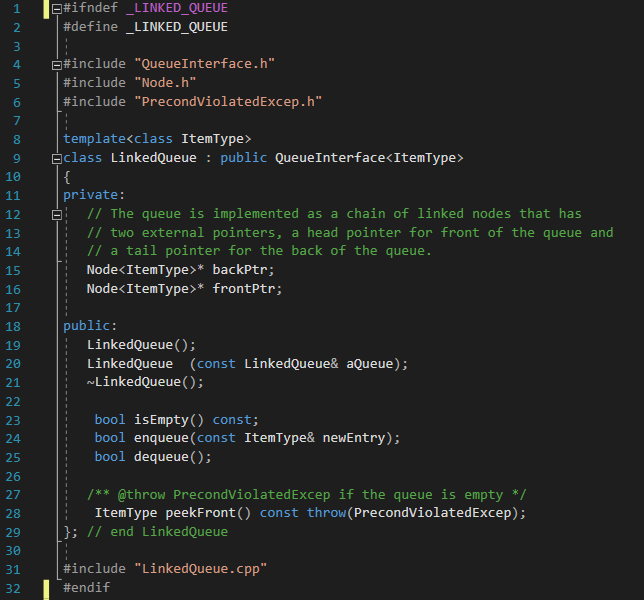Click the @throw doc comment on line 27
This screenshot has width=644, height=600.
point(306,495)
